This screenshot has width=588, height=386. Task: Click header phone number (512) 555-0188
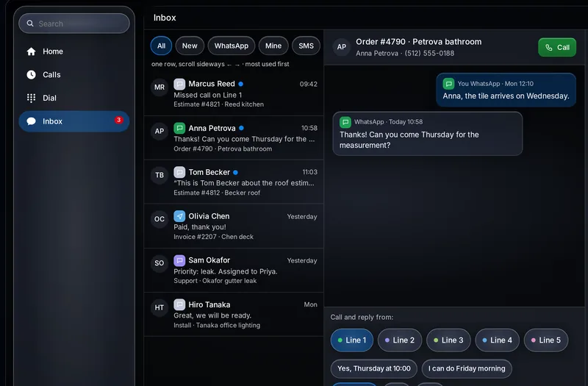tap(429, 53)
